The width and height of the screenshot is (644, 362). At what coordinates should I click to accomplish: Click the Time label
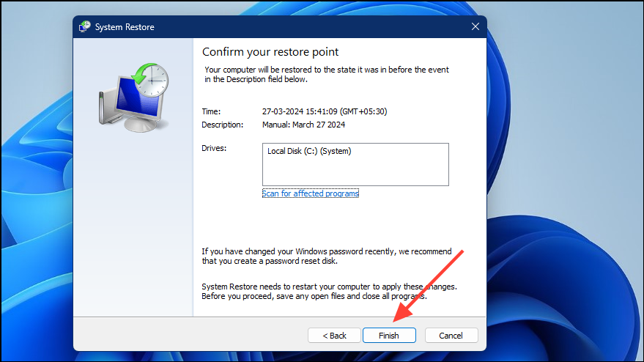click(x=211, y=111)
